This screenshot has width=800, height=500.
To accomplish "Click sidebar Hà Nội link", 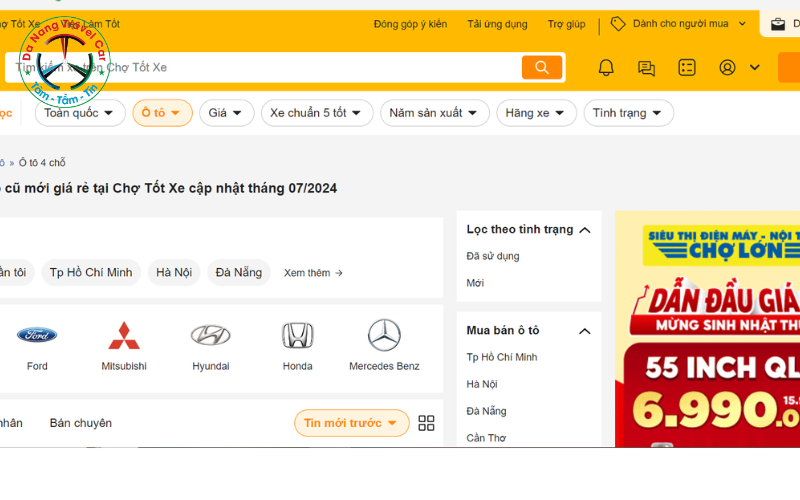I will (x=482, y=384).
